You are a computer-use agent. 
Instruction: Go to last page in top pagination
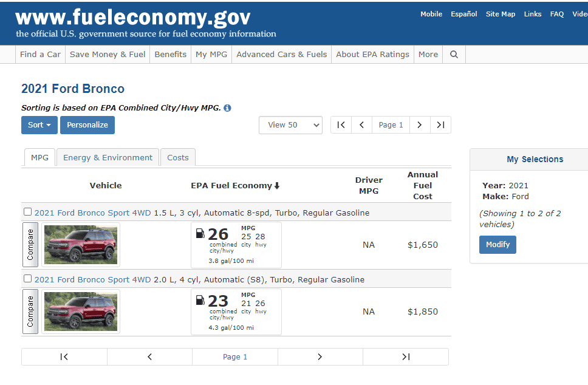coord(440,125)
